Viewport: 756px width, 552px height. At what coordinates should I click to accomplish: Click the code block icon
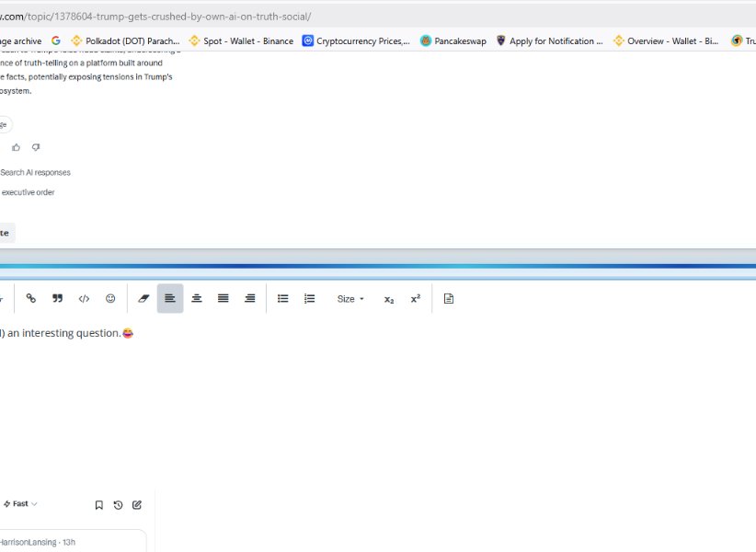tap(84, 299)
